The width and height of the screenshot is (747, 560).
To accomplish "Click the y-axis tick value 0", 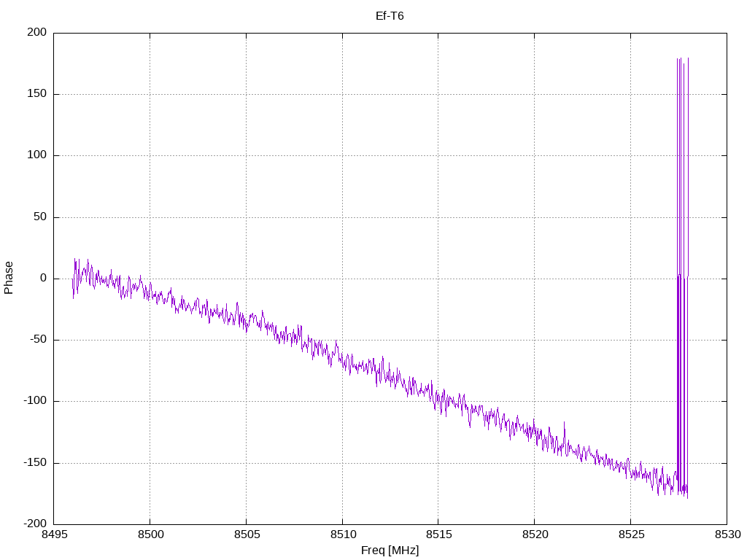I will [x=43, y=278].
